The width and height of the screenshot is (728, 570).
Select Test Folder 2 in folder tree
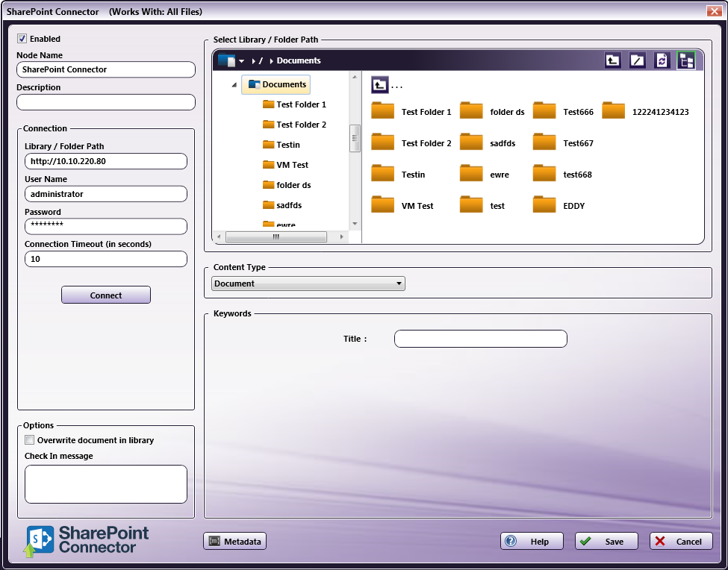point(294,125)
